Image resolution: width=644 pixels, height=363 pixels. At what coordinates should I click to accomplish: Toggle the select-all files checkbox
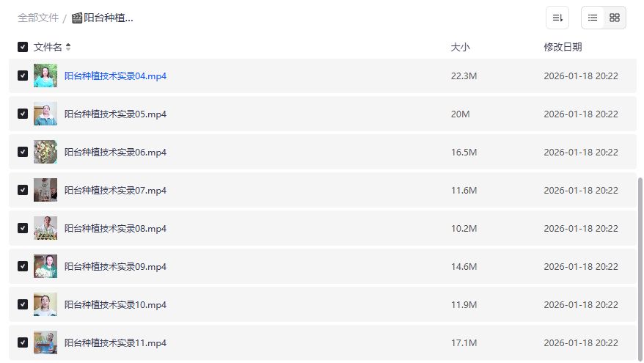click(x=23, y=47)
